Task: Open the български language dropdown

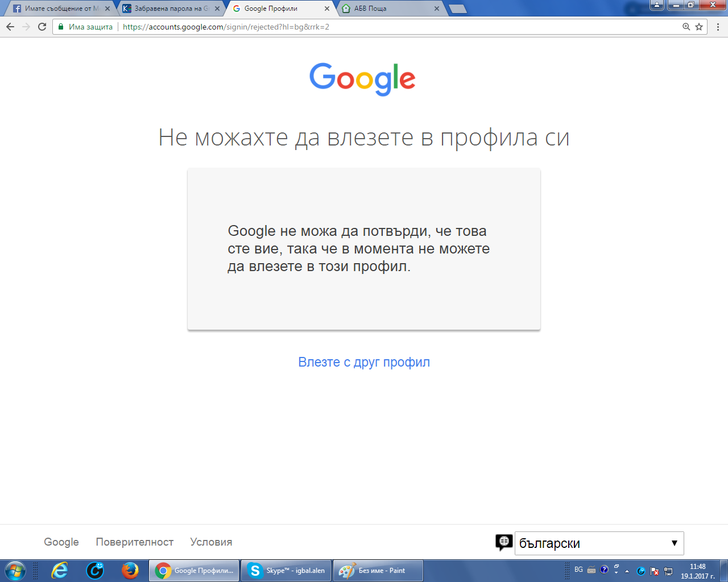Action: [599, 543]
